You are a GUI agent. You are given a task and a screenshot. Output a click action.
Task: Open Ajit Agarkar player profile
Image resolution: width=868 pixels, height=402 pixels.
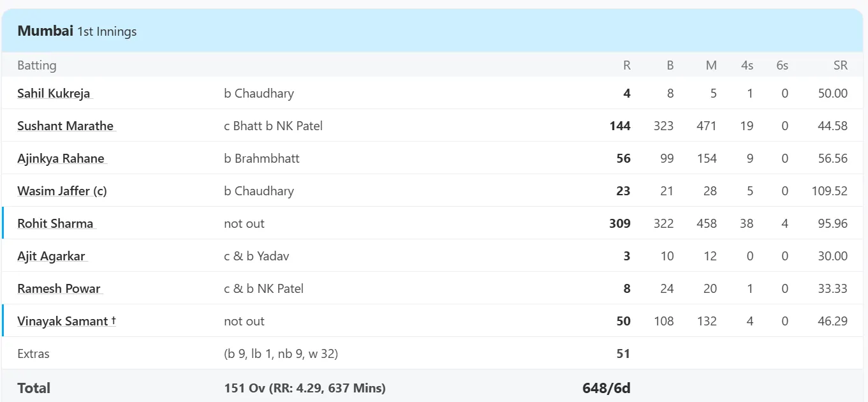(51, 256)
